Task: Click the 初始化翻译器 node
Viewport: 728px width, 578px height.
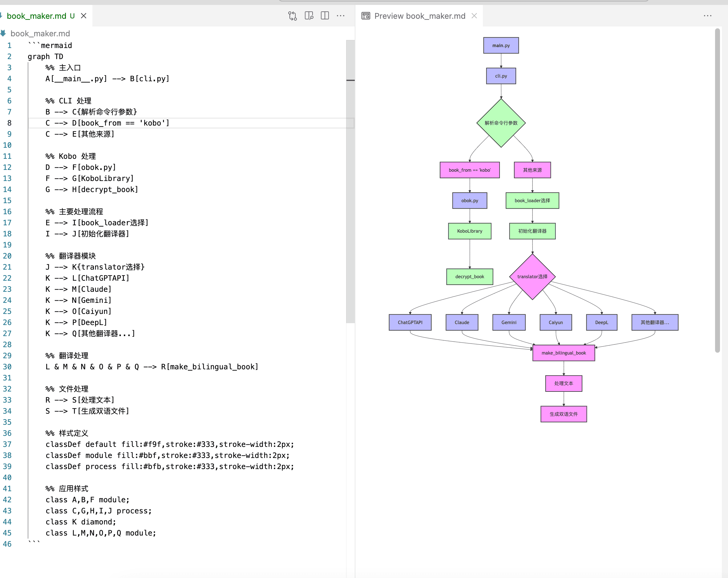Action: [532, 231]
